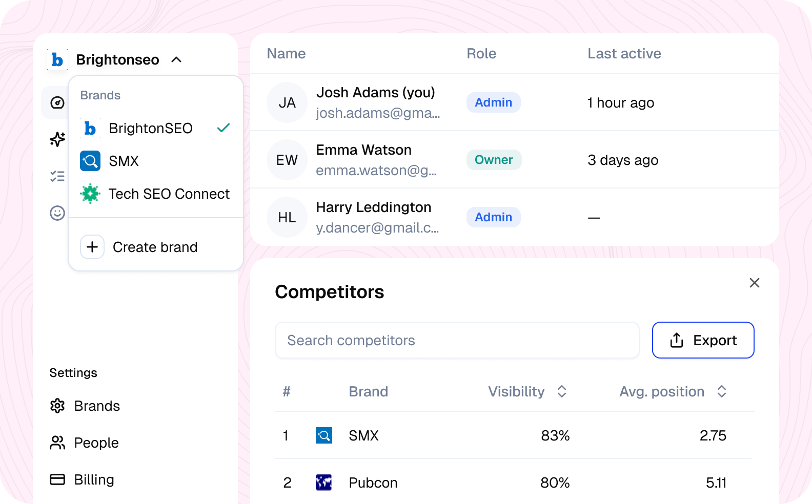812x504 pixels.
Task: Choose Tech SEO Connect as active brand
Action: (169, 194)
